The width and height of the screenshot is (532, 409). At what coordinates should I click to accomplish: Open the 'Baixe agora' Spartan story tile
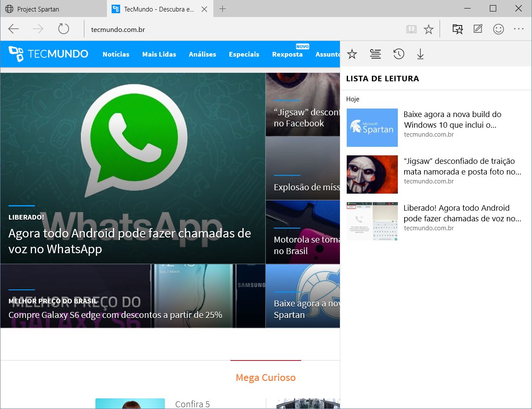[303, 296]
